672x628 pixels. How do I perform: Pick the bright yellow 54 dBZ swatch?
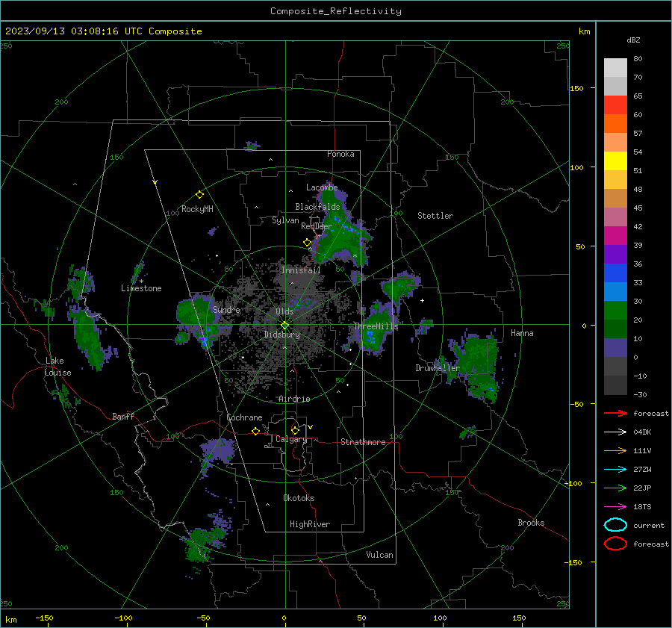(x=615, y=161)
